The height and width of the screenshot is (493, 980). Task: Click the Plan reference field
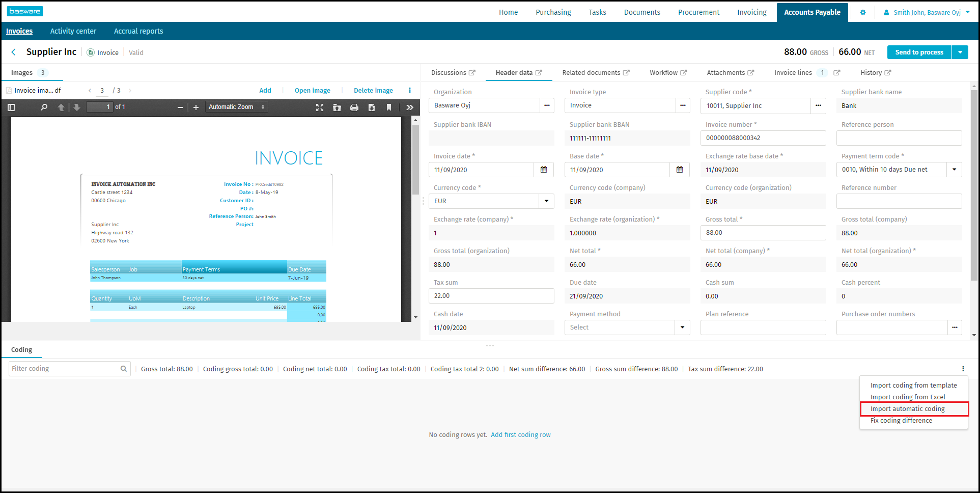point(763,327)
